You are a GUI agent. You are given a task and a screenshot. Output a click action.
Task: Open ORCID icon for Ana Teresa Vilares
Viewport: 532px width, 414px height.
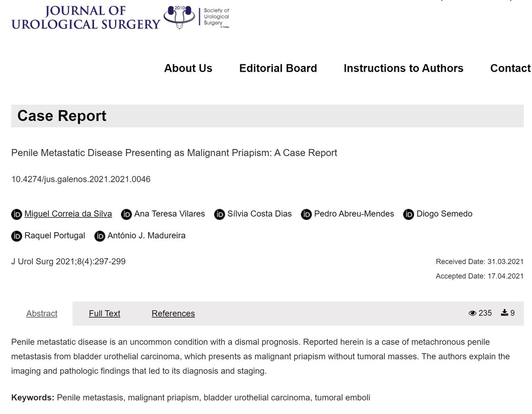[126, 214]
